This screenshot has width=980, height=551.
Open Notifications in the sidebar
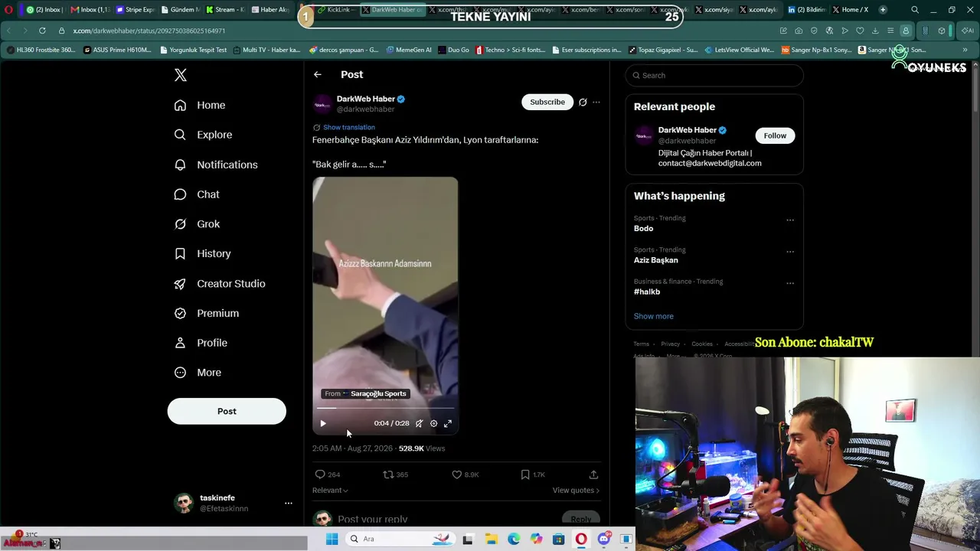click(216, 165)
